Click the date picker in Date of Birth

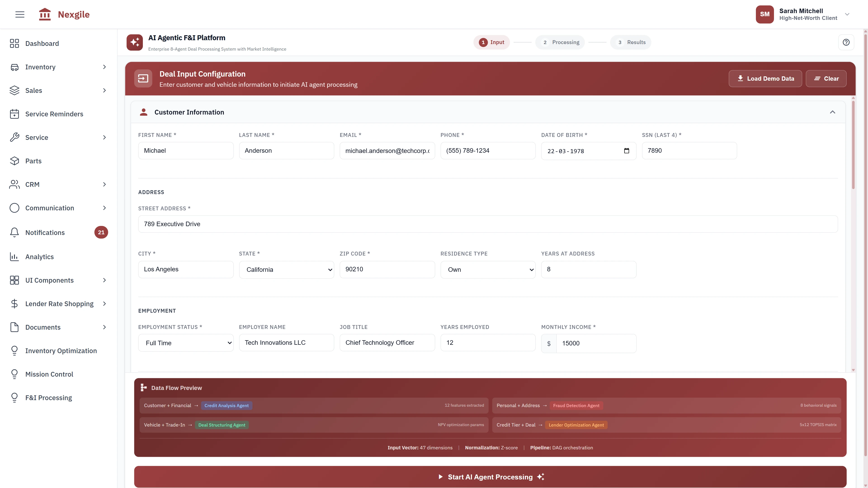coord(626,151)
